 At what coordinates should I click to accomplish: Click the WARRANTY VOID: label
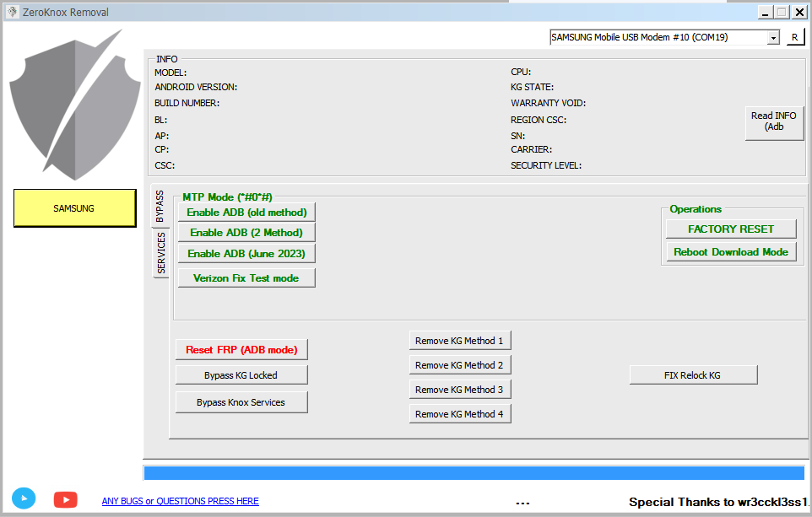[x=549, y=103]
